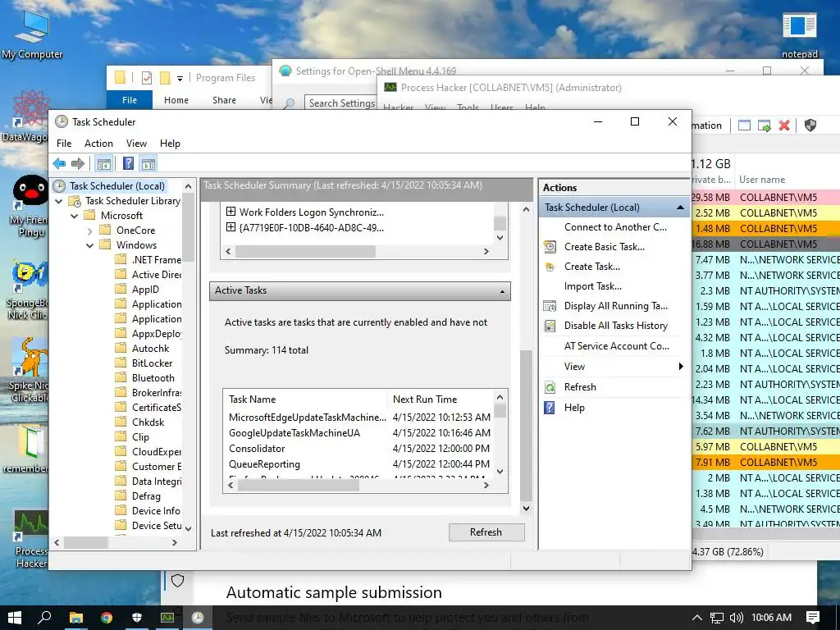The image size is (840, 630).
Task: Click the tree pane vertical scrollbar
Action: pos(188,358)
